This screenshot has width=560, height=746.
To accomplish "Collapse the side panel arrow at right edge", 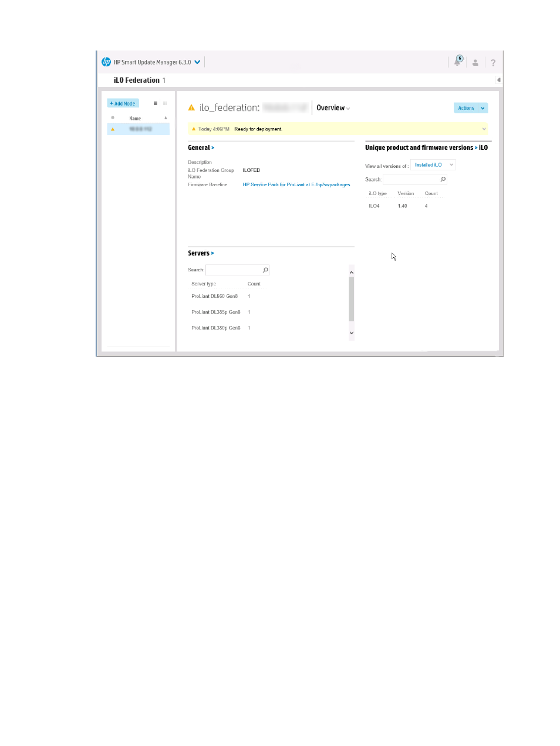I will [x=498, y=80].
